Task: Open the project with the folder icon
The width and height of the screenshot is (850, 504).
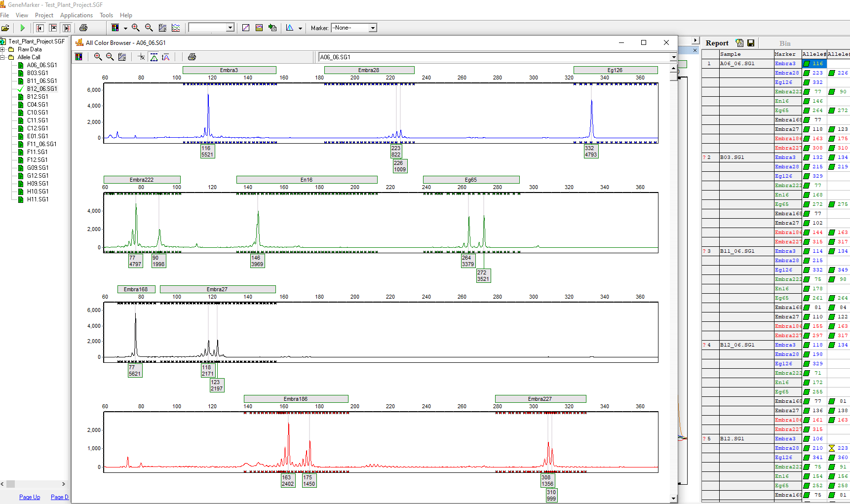Action: [6, 28]
